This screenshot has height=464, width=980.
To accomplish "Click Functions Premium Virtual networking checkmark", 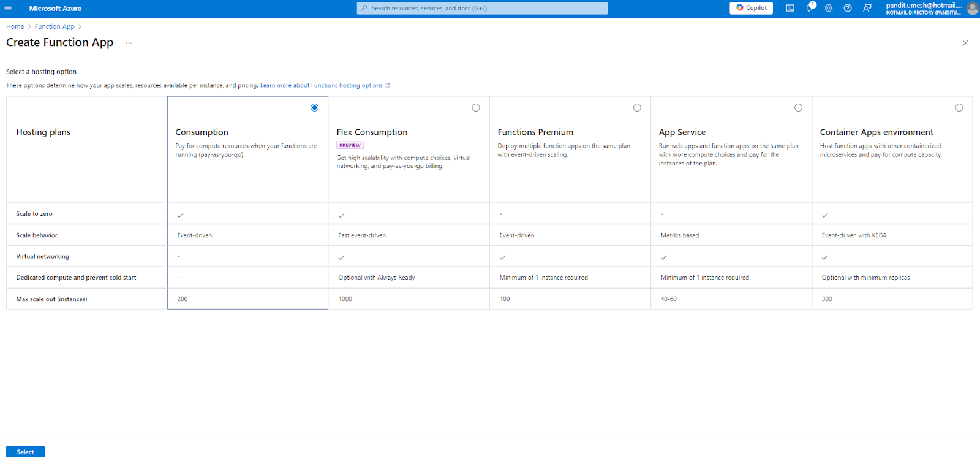I will (502, 258).
